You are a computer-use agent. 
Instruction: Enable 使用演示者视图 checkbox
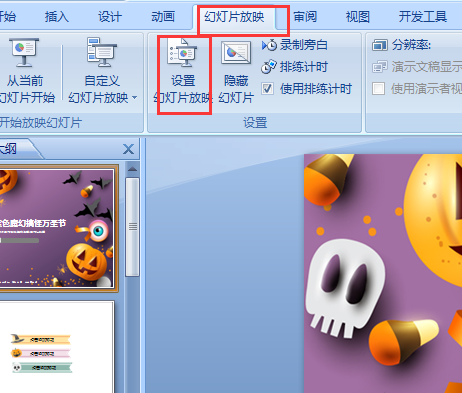(378, 89)
